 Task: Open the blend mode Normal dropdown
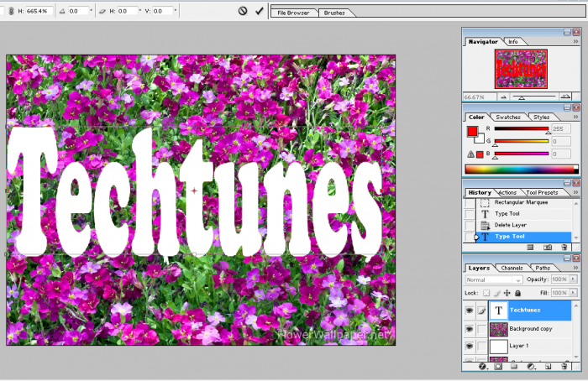(x=494, y=279)
